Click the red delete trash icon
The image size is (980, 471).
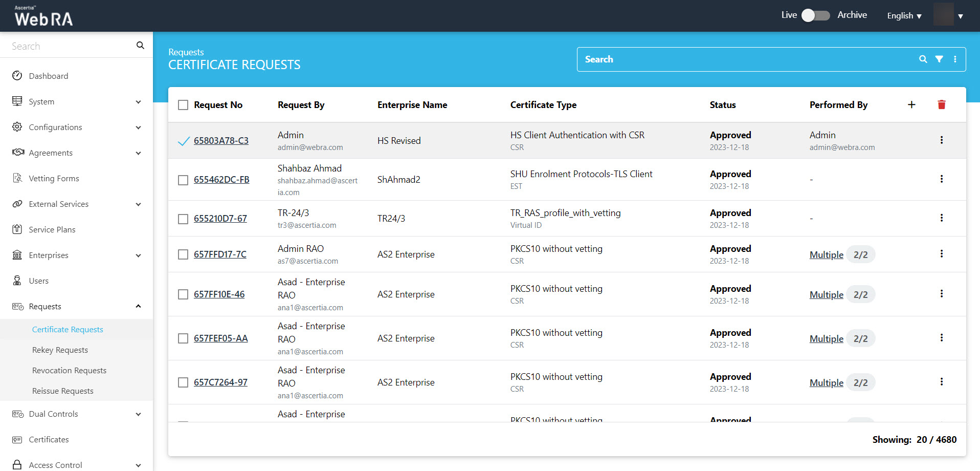click(x=941, y=105)
